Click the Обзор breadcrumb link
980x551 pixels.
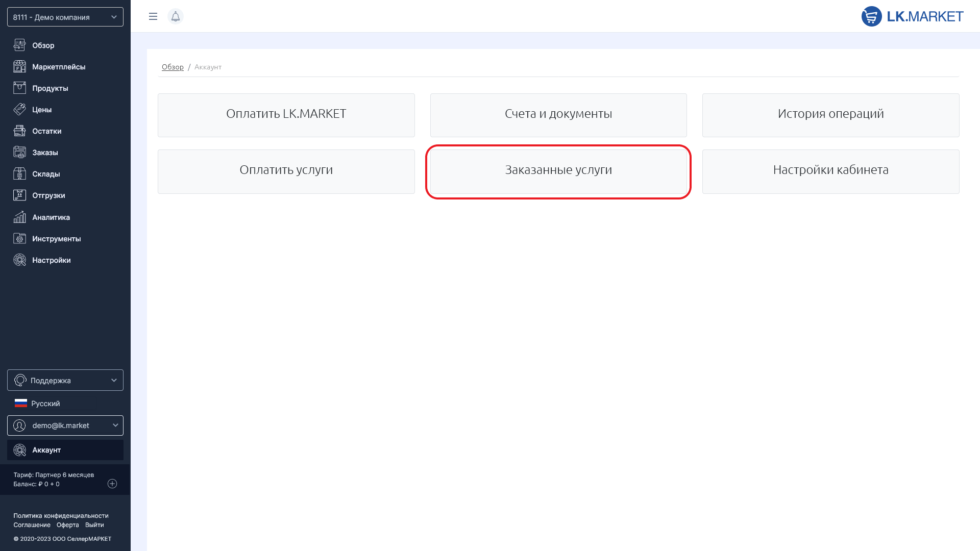coord(173,67)
